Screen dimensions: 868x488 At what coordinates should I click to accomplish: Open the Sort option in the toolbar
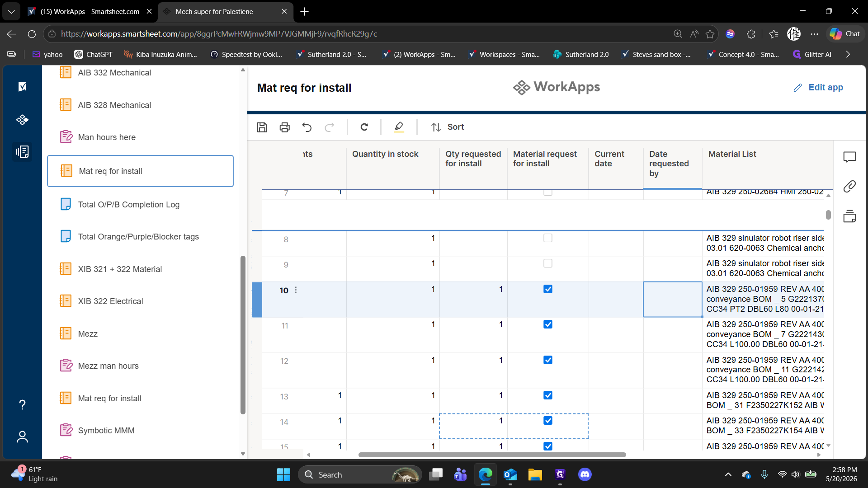click(x=447, y=127)
